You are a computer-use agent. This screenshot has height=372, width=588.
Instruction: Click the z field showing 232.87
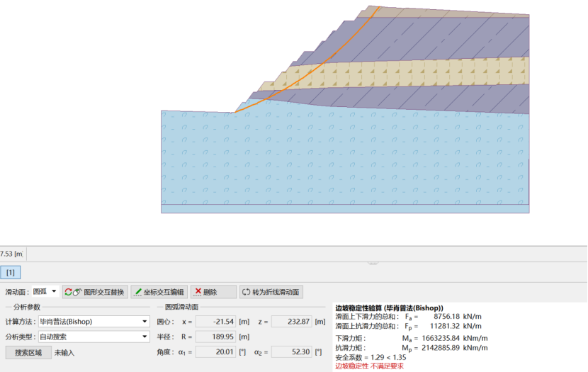pyautogui.click(x=292, y=322)
